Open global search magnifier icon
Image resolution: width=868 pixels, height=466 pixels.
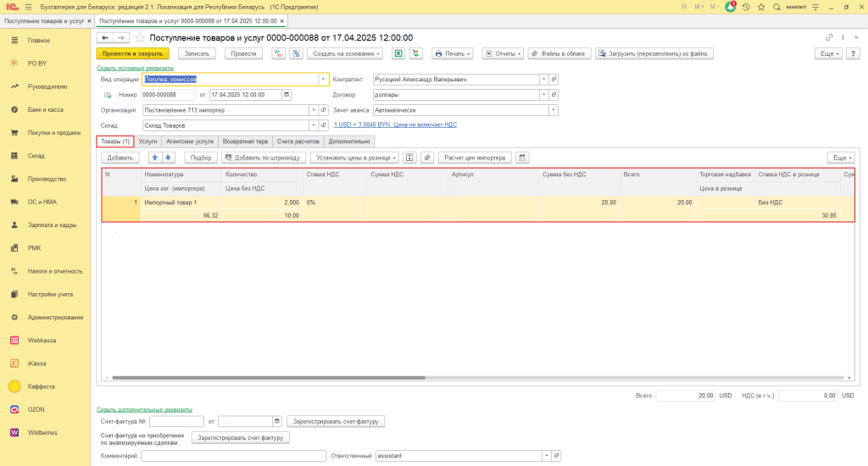pyautogui.click(x=776, y=7)
